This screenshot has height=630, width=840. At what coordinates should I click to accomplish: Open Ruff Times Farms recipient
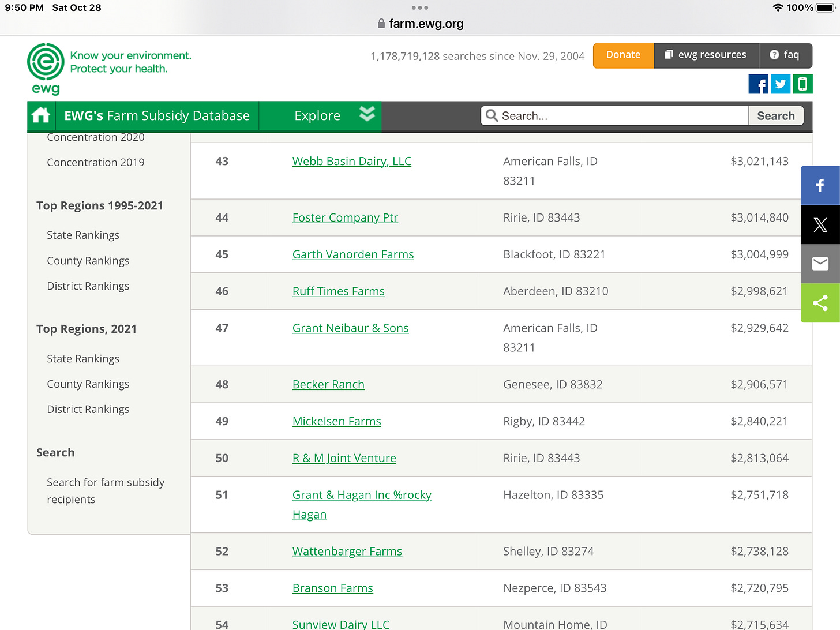pos(339,291)
